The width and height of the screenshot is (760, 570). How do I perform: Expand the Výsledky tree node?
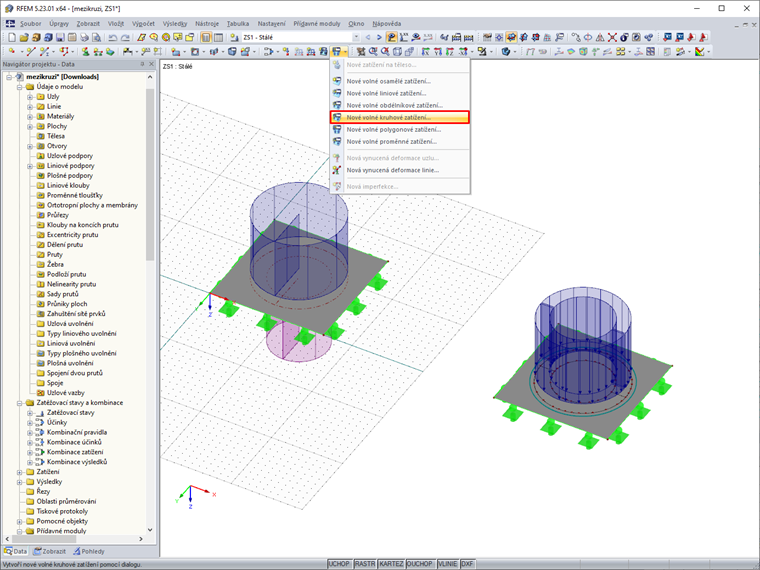pos(19,482)
